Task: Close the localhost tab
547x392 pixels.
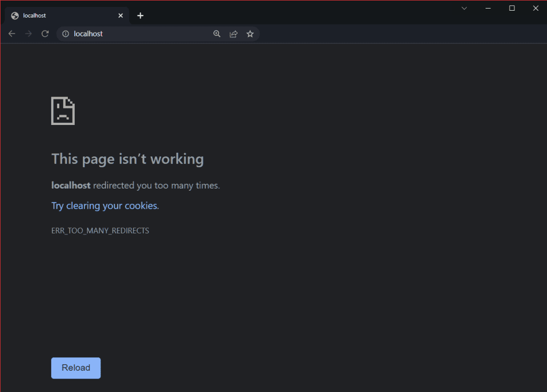Action: pos(121,15)
